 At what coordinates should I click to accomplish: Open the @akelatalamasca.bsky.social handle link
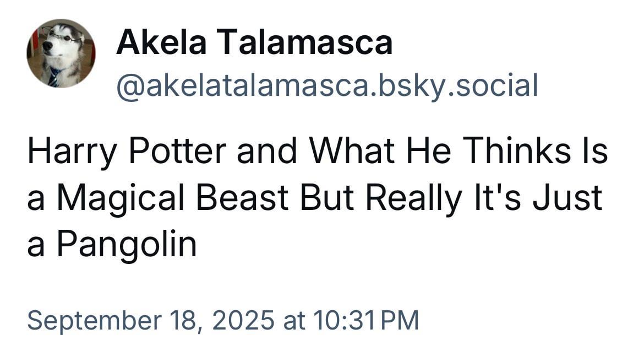click(x=327, y=86)
